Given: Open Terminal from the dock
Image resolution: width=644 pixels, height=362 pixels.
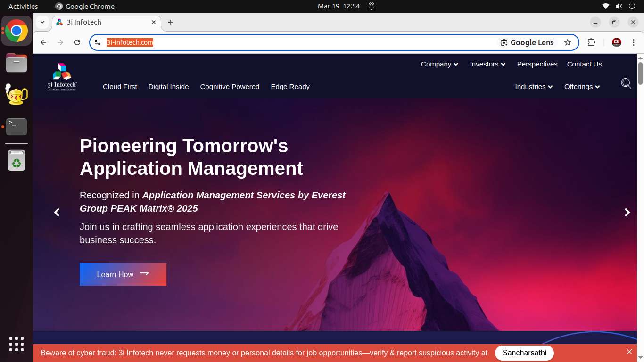Looking at the screenshot, I should pyautogui.click(x=17, y=126).
